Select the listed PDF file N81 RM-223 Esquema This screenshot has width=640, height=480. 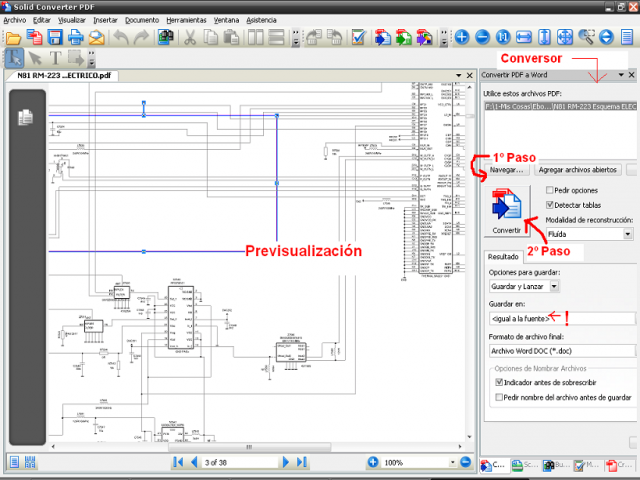(x=560, y=107)
